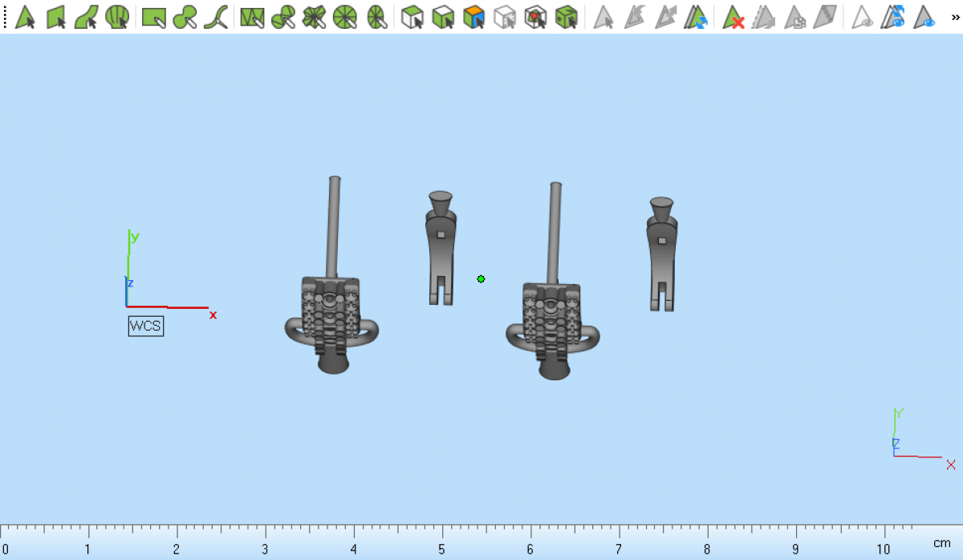Shrink the marked selection

click(x=634, y=17)
